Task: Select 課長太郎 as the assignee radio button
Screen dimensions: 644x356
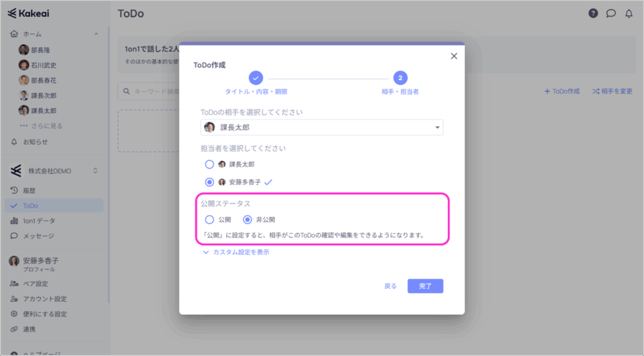Action: (x=209, y=164)
